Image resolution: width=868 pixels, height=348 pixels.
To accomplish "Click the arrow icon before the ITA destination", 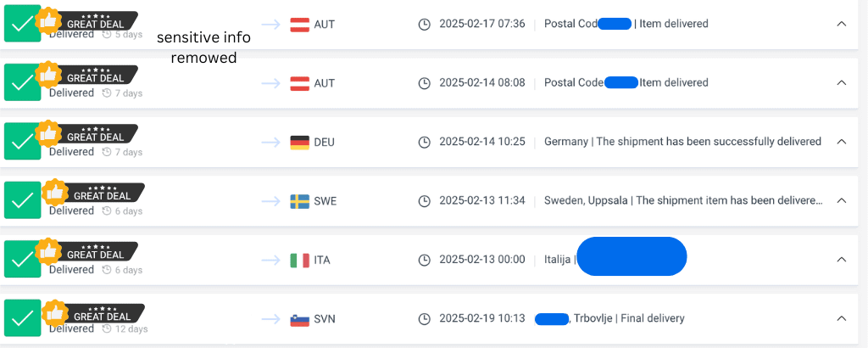I will [x=271, y=260].
